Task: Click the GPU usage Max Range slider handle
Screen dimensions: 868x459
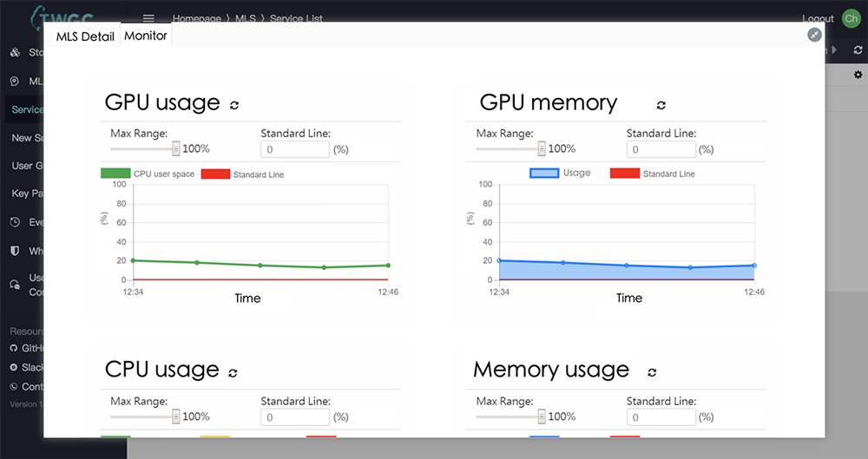Action: pyautogui.click(x=175, y=148)
